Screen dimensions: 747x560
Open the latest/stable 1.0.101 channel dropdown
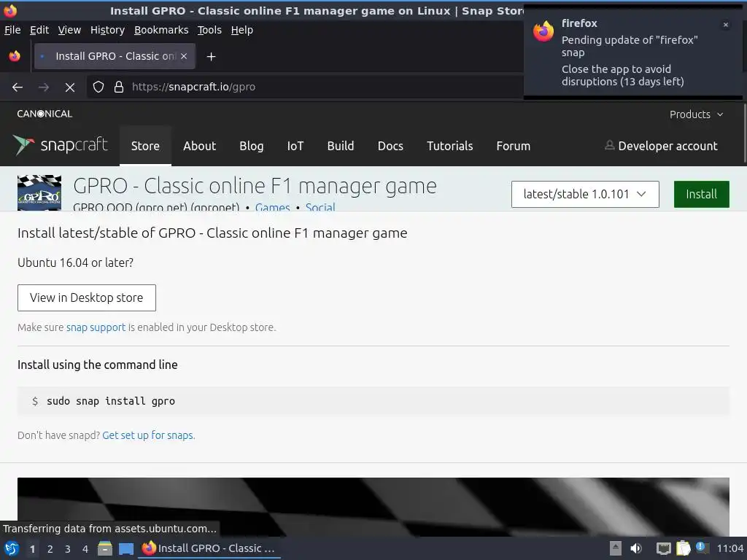(585, 194)
